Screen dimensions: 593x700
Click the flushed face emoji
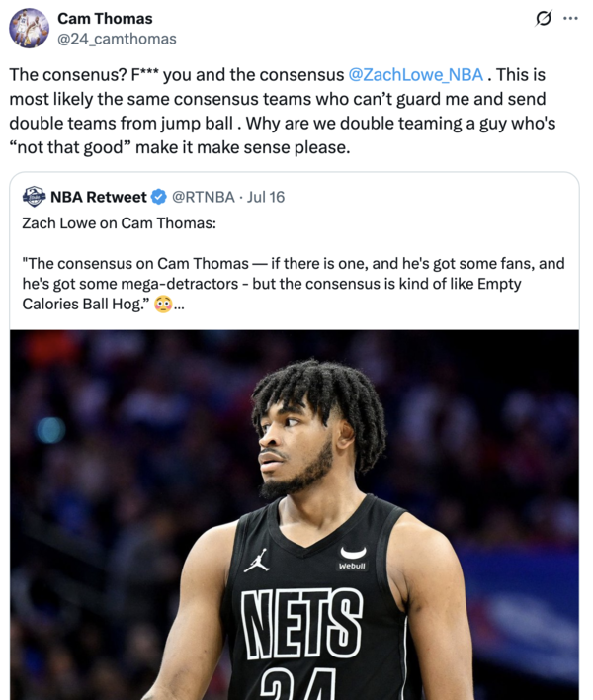[x=163, y=306]
